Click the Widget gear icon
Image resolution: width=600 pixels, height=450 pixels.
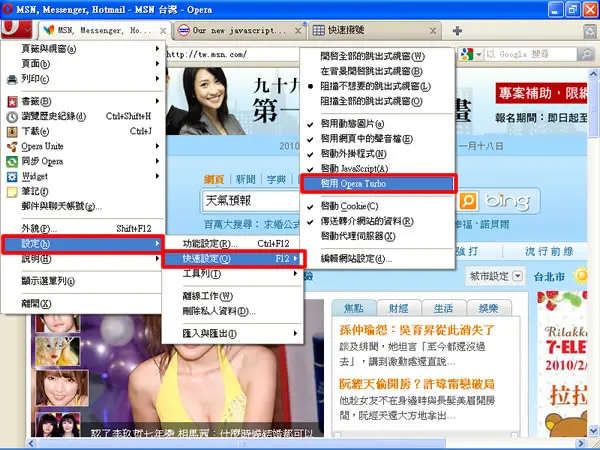12,176
